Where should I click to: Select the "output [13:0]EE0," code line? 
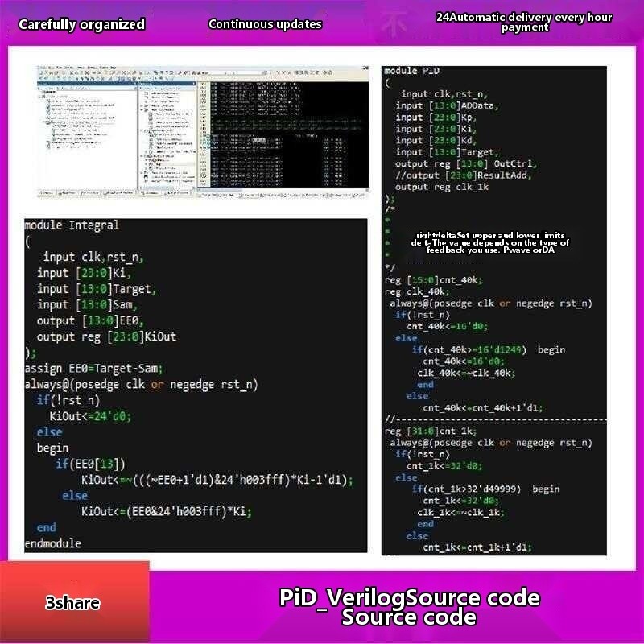pyautogui.click(x=90, y=320)
